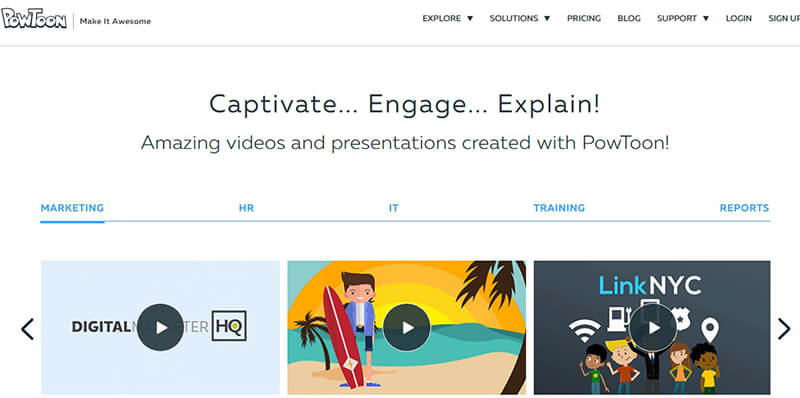Show next videos with right arrow
Screen dimensions: 800x398
784,329
